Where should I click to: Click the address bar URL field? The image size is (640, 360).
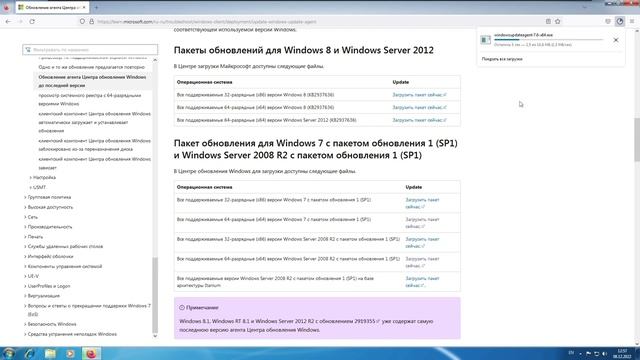click(318, 22)
